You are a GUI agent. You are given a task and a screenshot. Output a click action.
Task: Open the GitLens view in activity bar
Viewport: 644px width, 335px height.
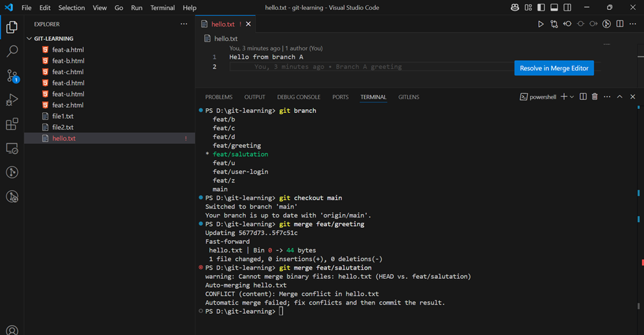pos(12,172)
